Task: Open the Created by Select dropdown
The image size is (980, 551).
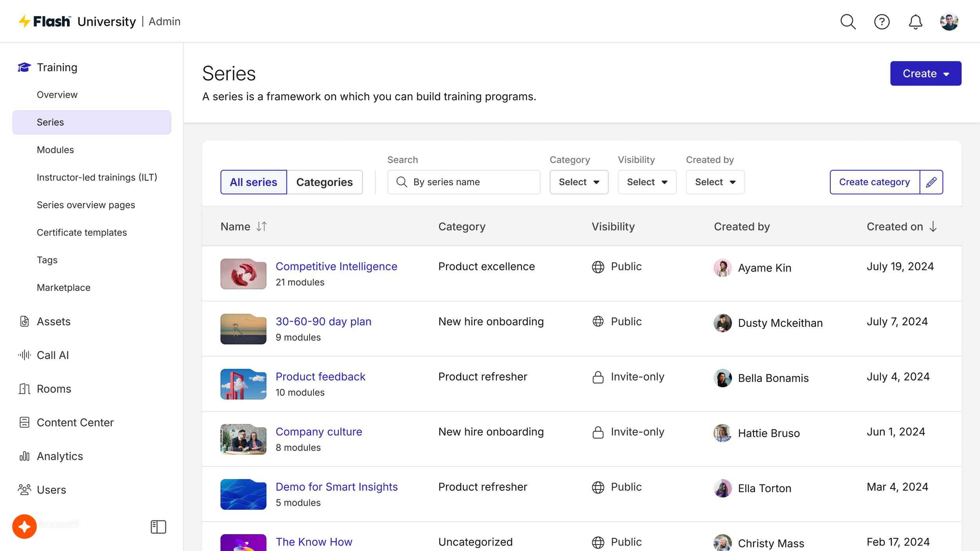Action: [x=715, y=182]
